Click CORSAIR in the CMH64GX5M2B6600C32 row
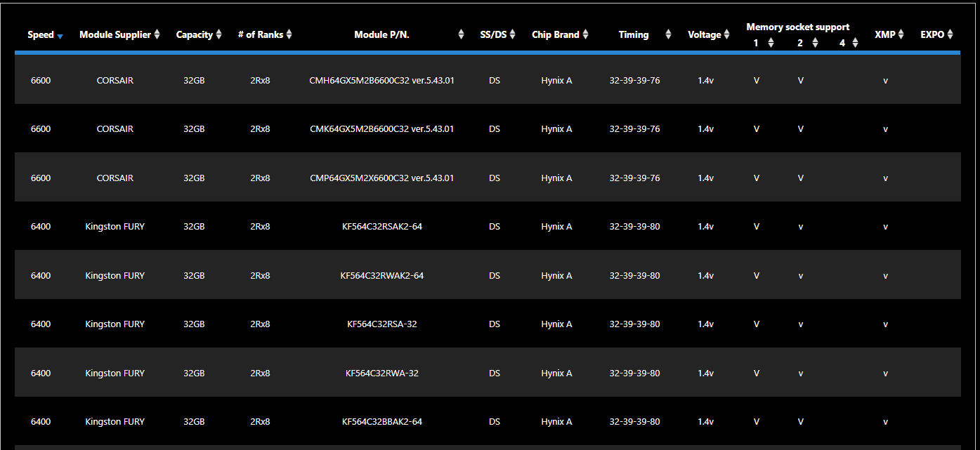Viewport: 980px width, 450px height. click(115, 81)
